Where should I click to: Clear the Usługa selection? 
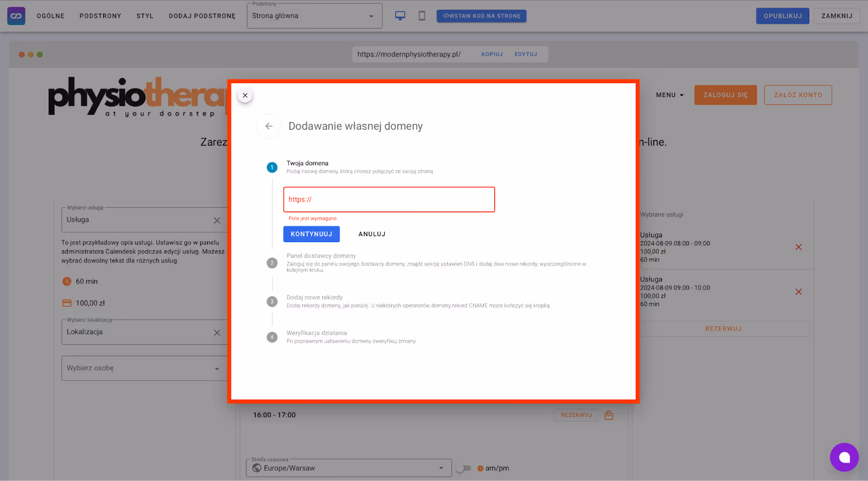(x=217, y=220)
